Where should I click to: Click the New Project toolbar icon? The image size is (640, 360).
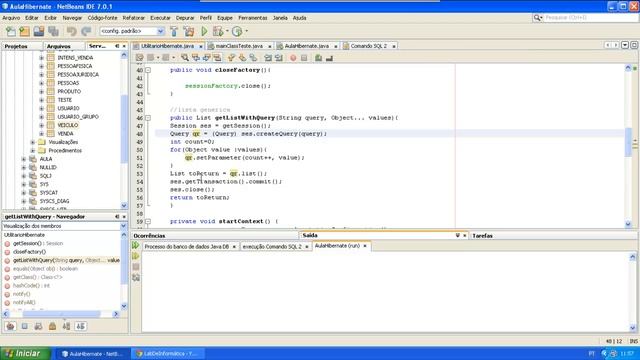pyautogui.click(x=24, y=31)
